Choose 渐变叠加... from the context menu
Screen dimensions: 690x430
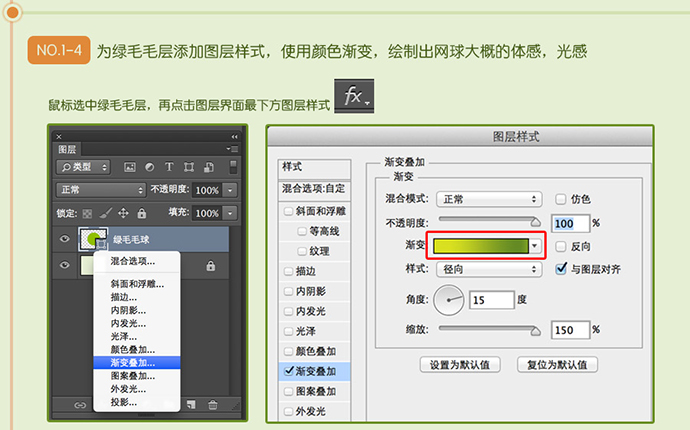(x=133, y=363)
